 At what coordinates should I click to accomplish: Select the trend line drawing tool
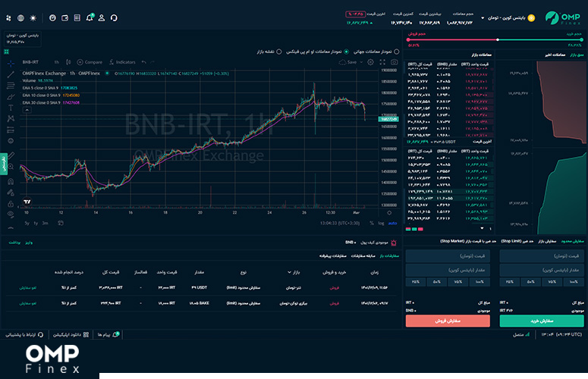coord(11,74)
